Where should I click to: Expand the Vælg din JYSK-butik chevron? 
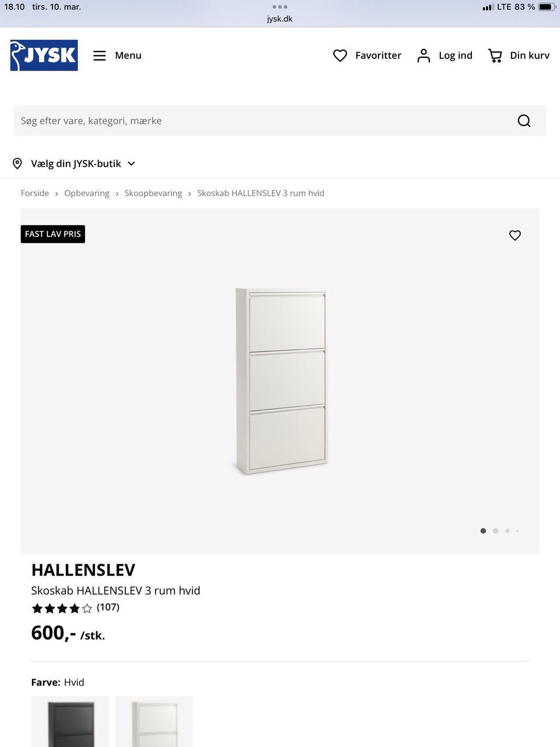(x=131, y=163)
